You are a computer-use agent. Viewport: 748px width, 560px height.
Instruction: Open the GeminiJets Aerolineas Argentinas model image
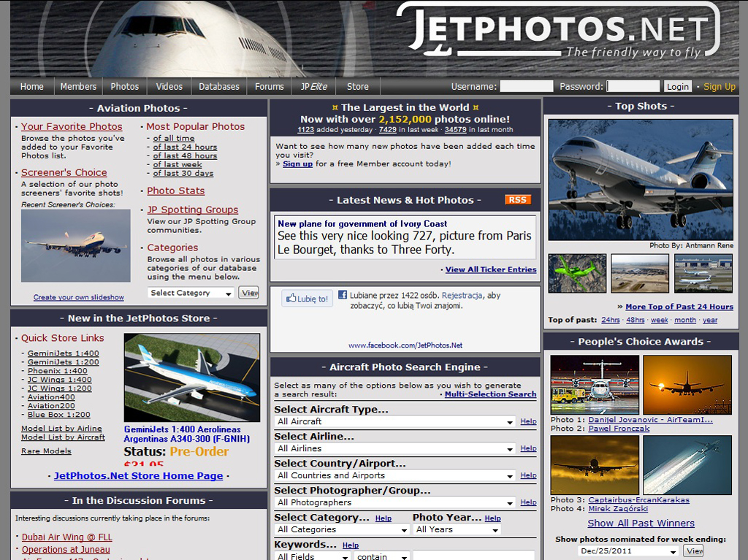[192, 377]
